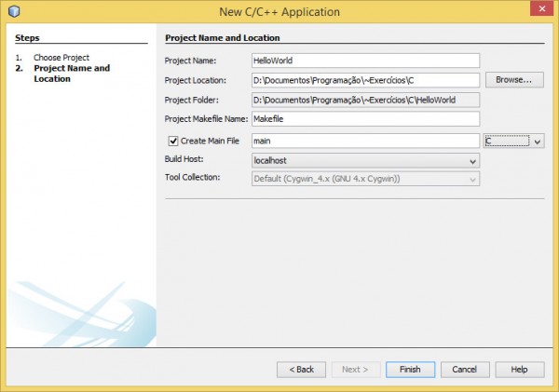Select step 2 Project Name and Location
Image resolution: width=559 pixels, height=392 pixels.
pyautogui.click(x=72, y=74)
